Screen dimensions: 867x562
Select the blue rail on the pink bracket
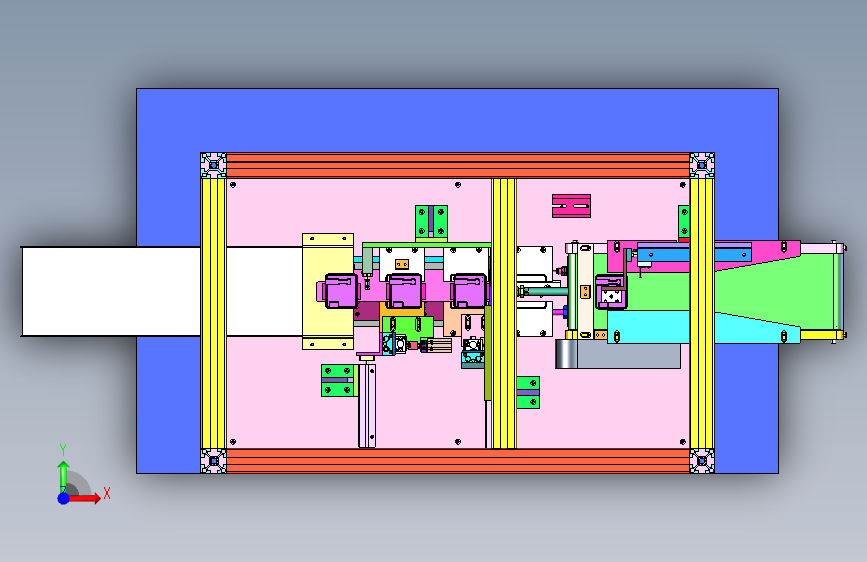click(x=694, y=253)
